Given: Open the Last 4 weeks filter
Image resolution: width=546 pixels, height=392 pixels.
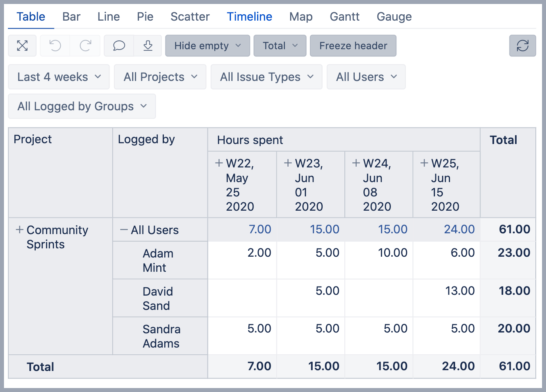Looking at the screenshot, I should tap(59, 77).
